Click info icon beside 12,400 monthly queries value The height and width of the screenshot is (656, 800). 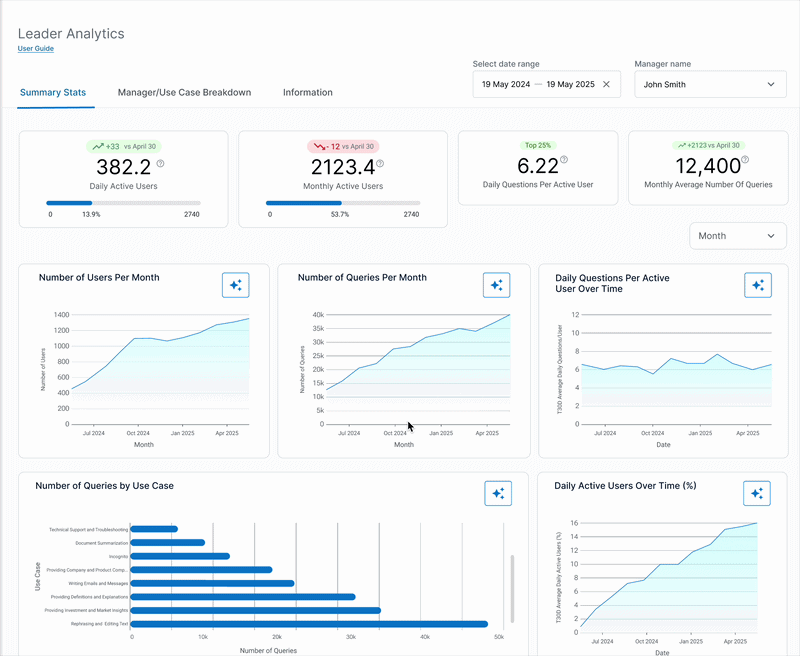point(745,160)
